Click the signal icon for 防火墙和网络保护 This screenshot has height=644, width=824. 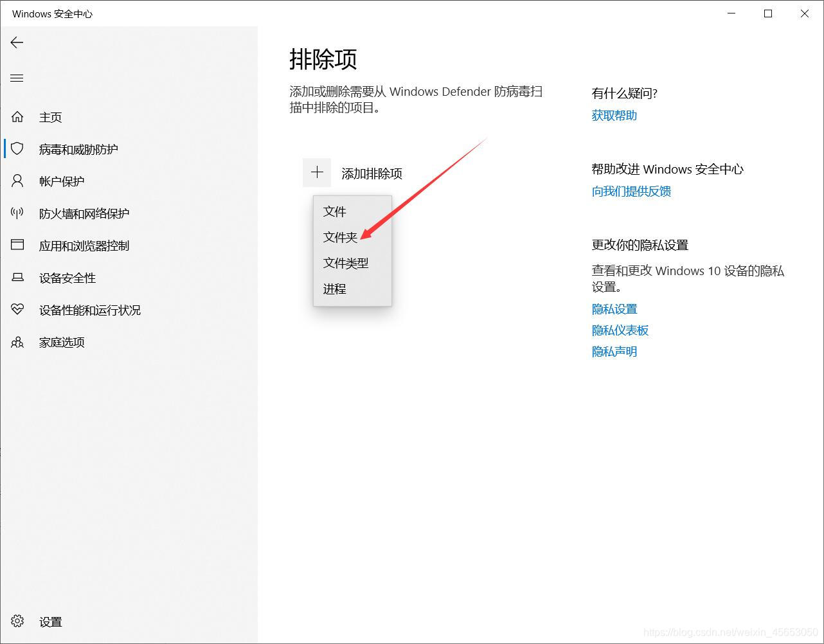[17, 213]
